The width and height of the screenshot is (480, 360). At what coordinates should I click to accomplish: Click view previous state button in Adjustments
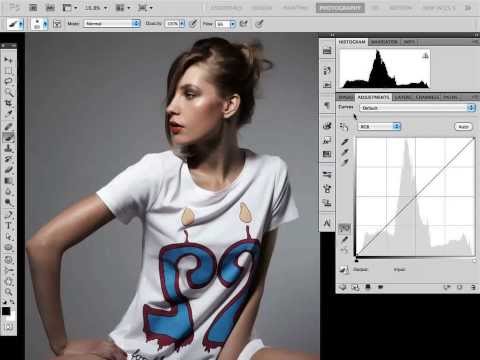447,287
